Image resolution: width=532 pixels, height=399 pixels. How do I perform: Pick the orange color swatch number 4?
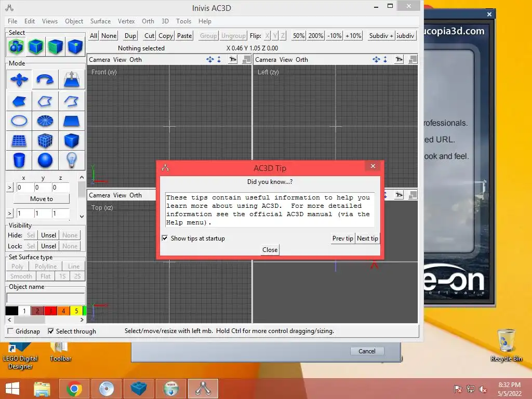click(63, 311)
